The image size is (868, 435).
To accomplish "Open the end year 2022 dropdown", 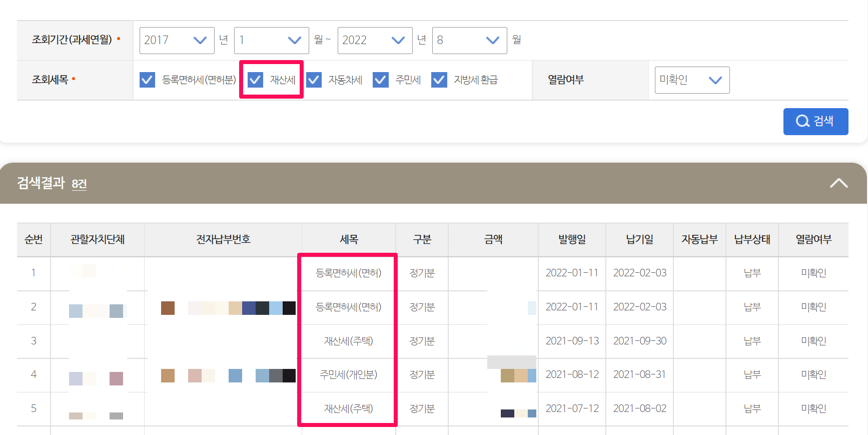I will tap(375, 40).
